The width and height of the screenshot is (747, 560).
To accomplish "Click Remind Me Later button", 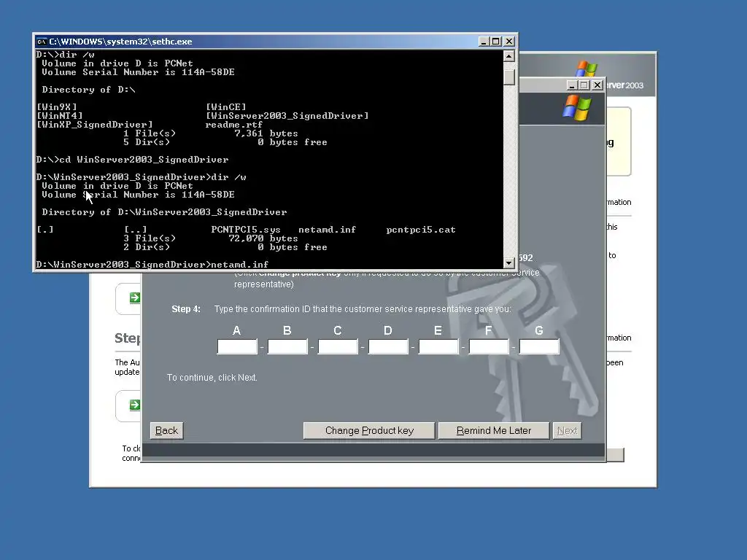I will 494,430.
